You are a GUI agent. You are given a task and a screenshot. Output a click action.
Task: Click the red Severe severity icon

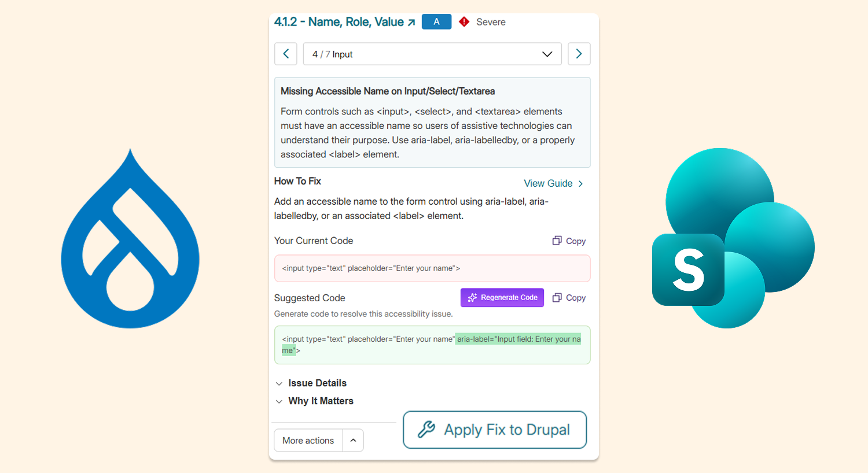[464, 22]
